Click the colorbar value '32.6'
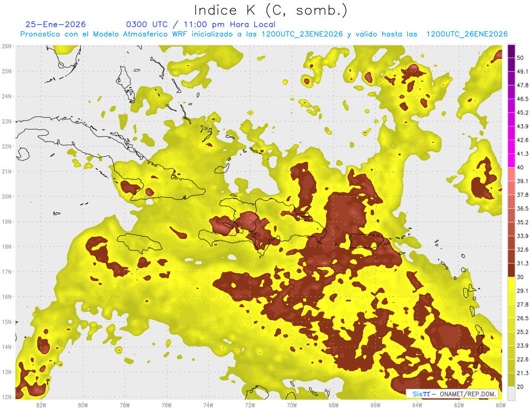This screenshot has height=411, width=532. (x=522, y=250)
